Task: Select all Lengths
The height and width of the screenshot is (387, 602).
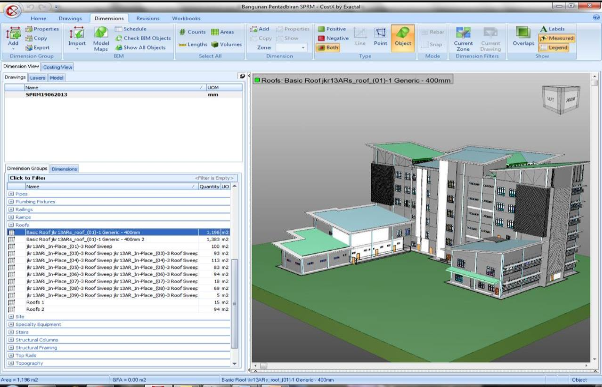Action: [x=193, y=45]
